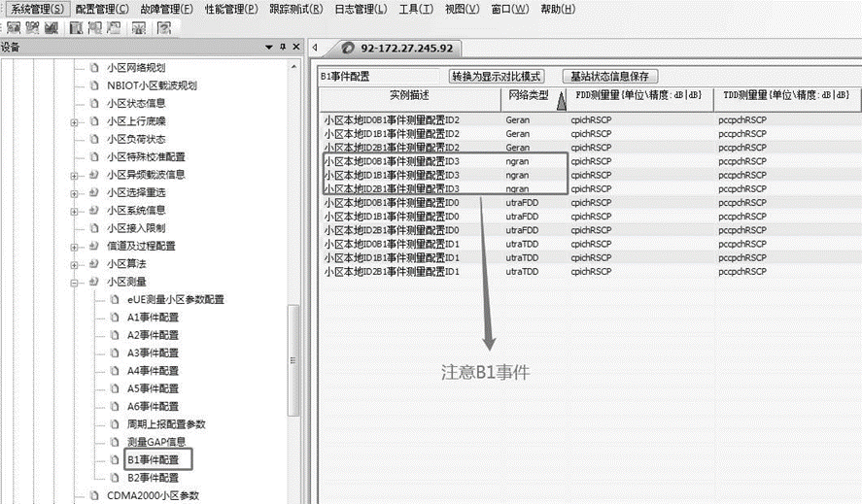
Task: Select row 小区本地ID2B1事件测量配置ID0
Action: [x=591, y=230]
